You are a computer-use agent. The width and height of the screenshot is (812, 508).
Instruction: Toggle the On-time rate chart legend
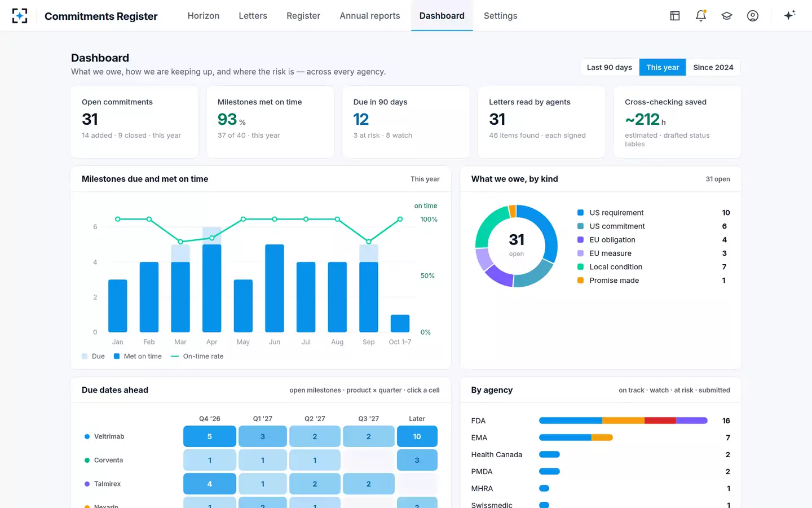(197, 356)
